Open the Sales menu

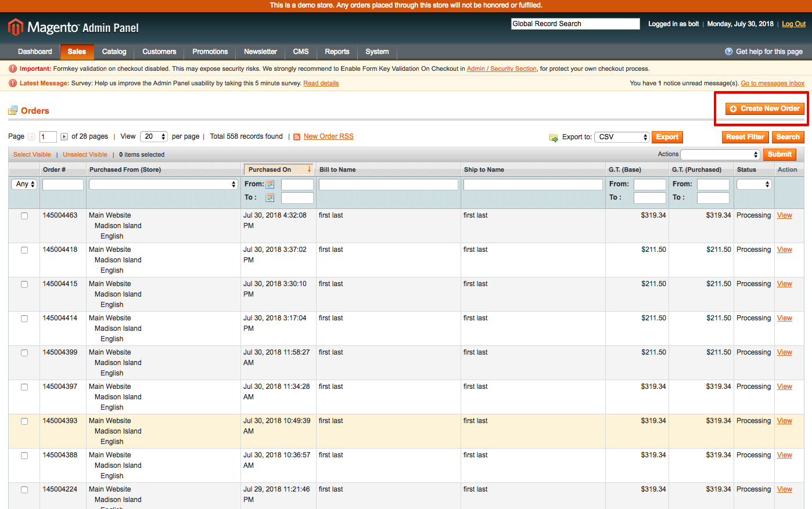pyautogui.click(x=77, y=52)
